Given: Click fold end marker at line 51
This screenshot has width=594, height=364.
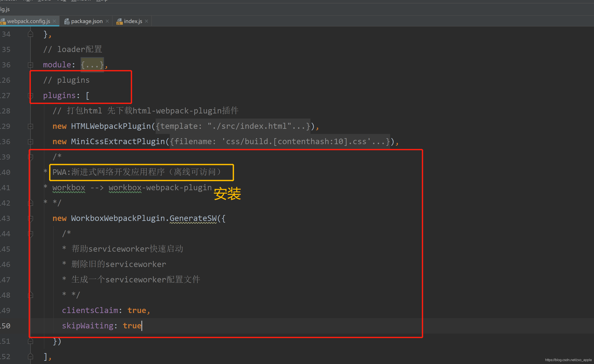Looking at the screenshot, I should click(30, 341).
